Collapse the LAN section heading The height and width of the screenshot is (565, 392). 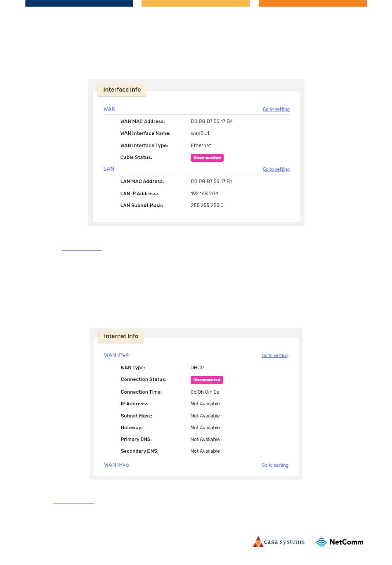coord(109,169)
